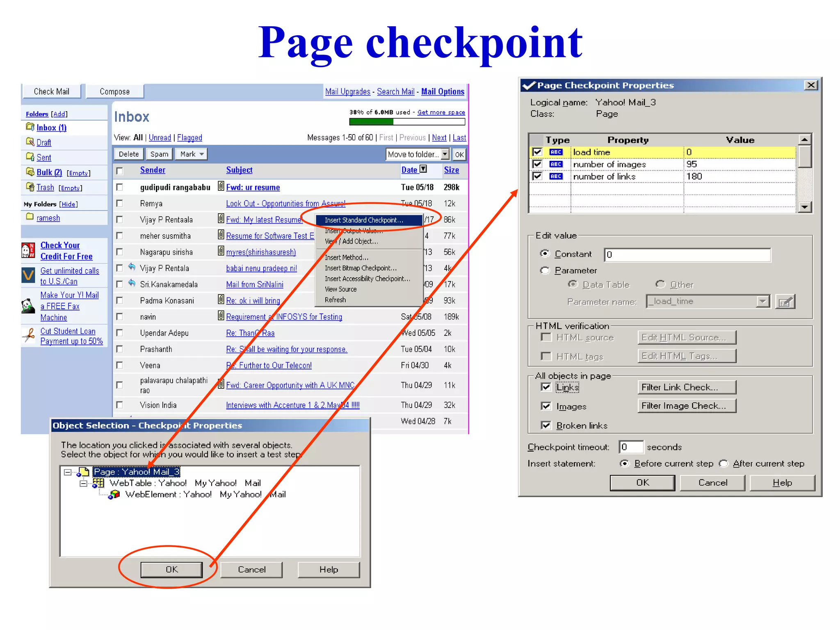Viewport: 840px width, 630px height.
Task: Select the Constant radio button
Action: pos(545,254)
